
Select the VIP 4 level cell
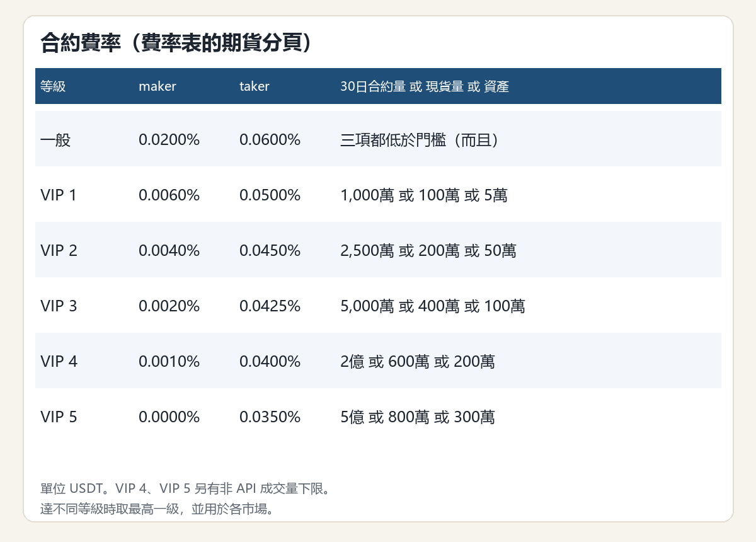pyautogui.click(x=59, y=361)
